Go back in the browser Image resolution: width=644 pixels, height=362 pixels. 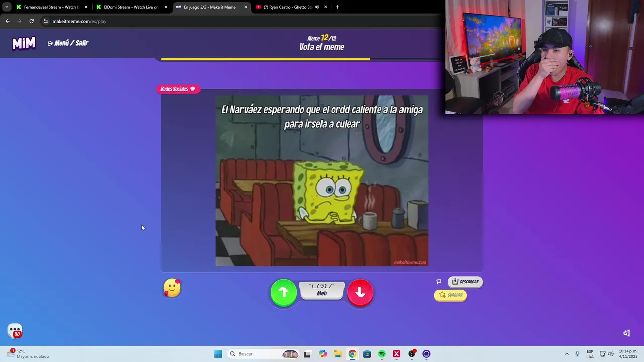point(7,21)
